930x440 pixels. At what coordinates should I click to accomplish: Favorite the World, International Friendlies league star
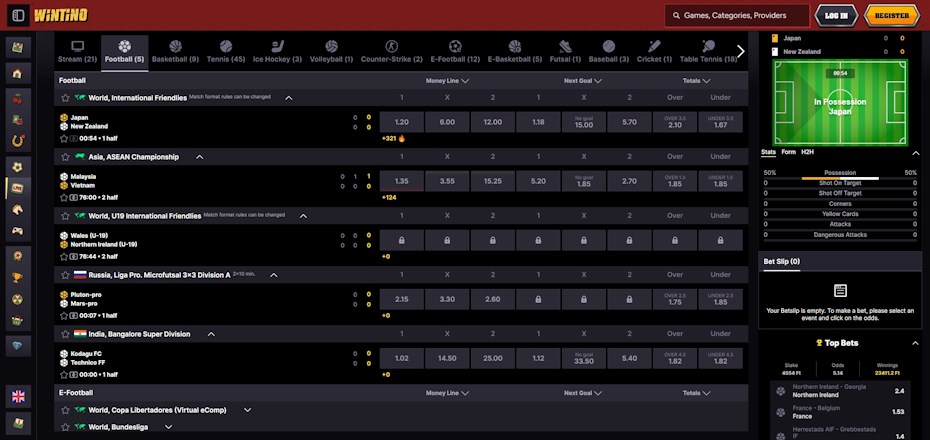click(x=65, y=98)
